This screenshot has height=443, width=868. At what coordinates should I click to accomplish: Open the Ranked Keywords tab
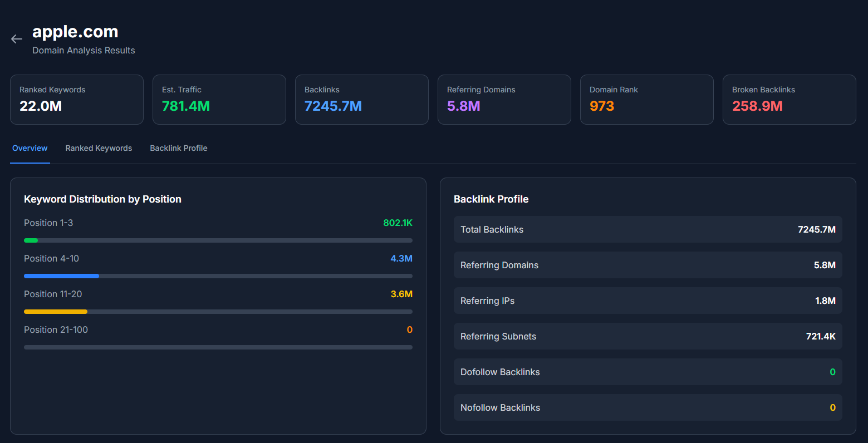pos(99,148)
